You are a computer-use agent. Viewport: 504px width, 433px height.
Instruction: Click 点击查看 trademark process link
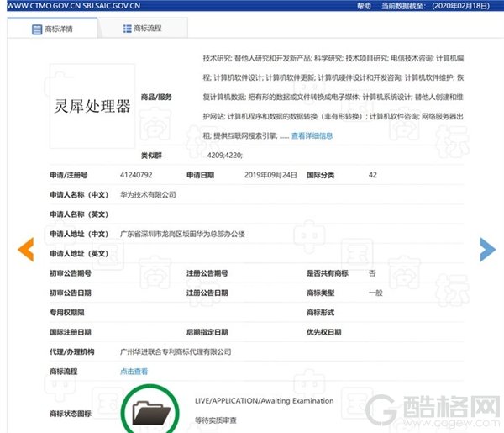(x=134, y=372)
